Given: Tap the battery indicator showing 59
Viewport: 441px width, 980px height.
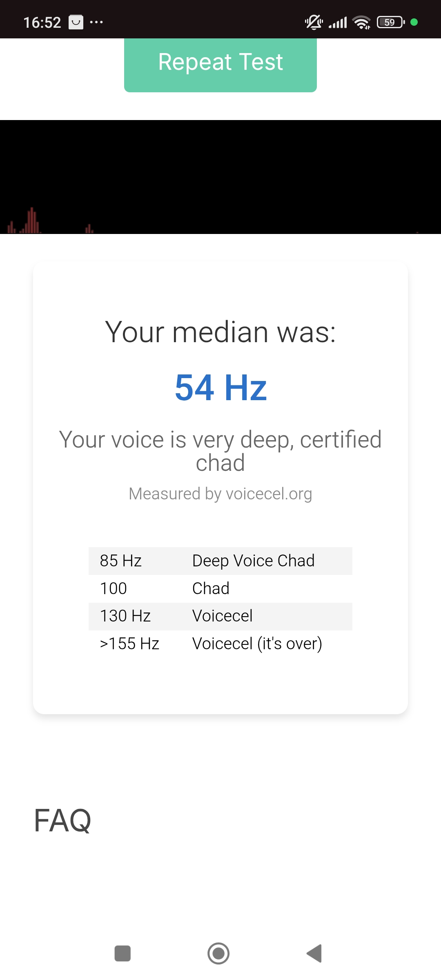Looking at the screenshot, I should point(390,22).
